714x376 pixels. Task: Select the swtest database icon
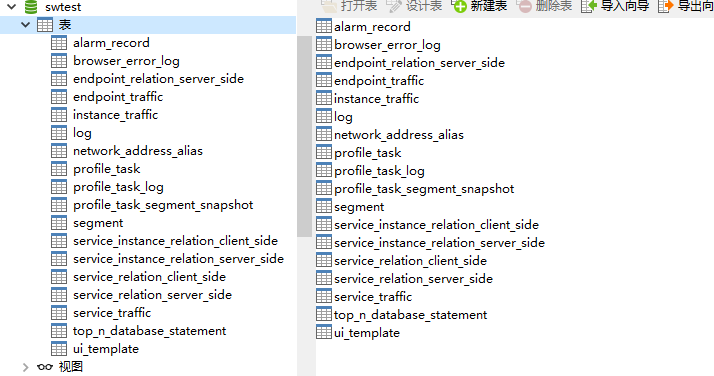point(31,6)
